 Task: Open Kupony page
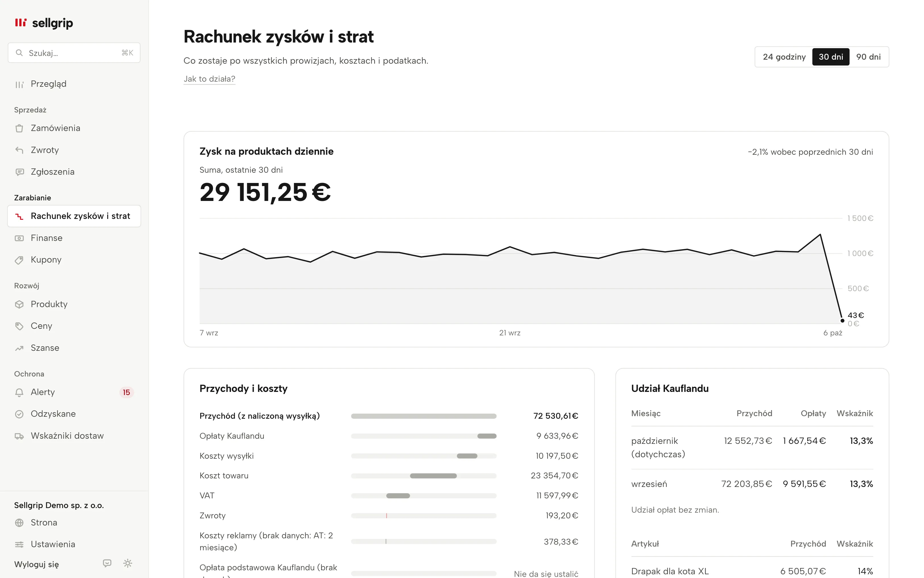(74, 260)
